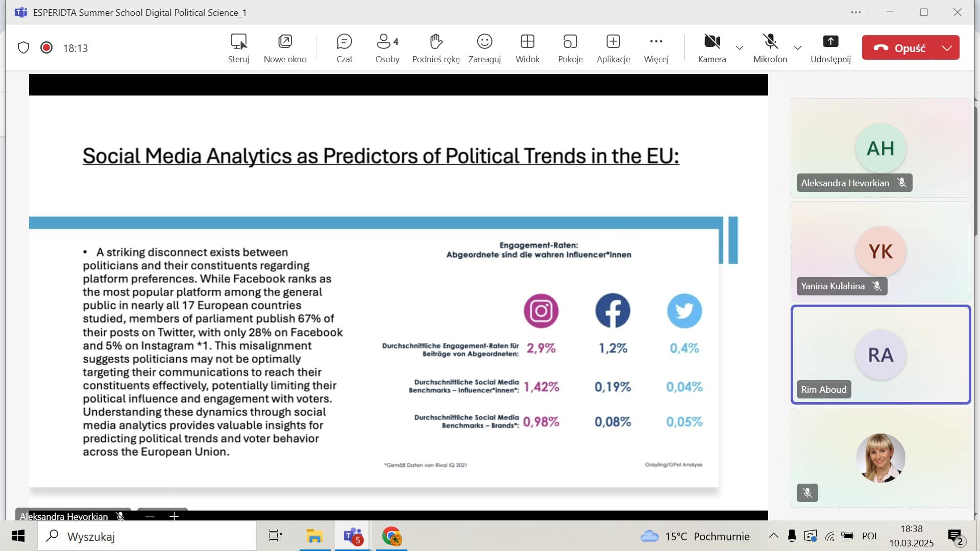Image resolution: width=980 pixels, height=551 pixels.
Task: Open Więcej more actions
Action: click(x=656, y=48)
